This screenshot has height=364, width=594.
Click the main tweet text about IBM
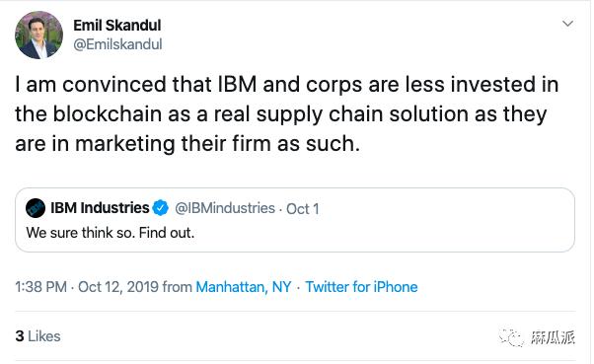coord(287,114)
